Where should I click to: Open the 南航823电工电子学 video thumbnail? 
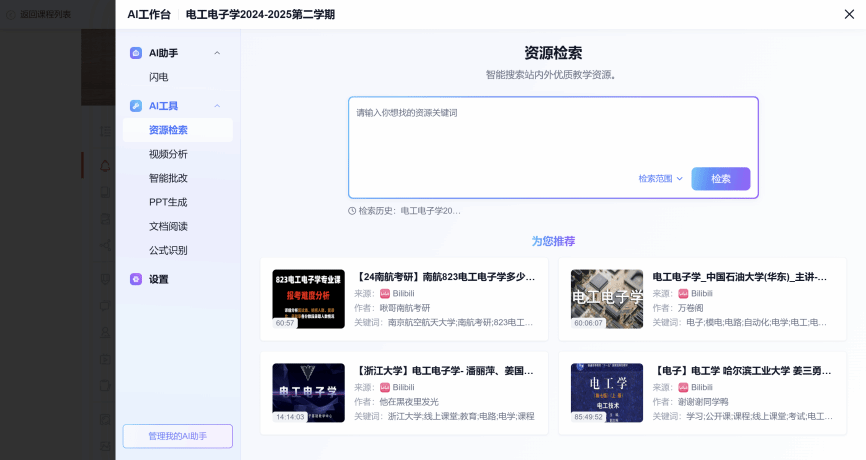pos(308,299)
